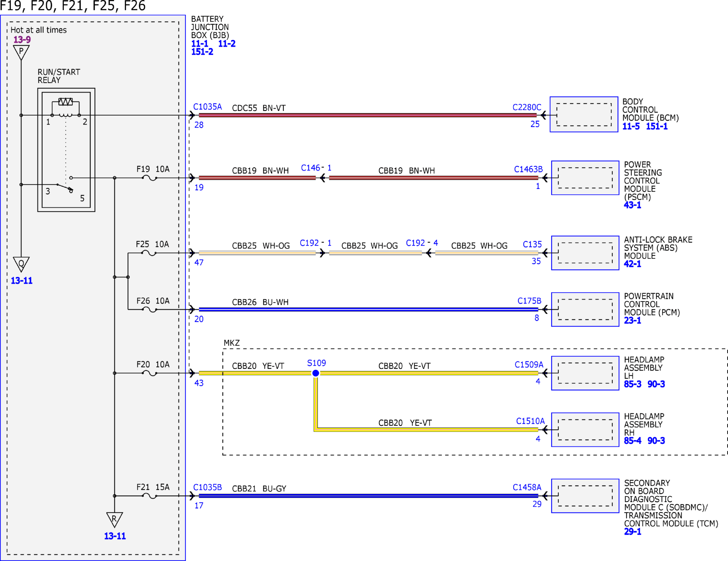This screenshot has height=561, width=728.
Task: Click the F26 10A fuse symbol
Action: click(x=149, y=310)
